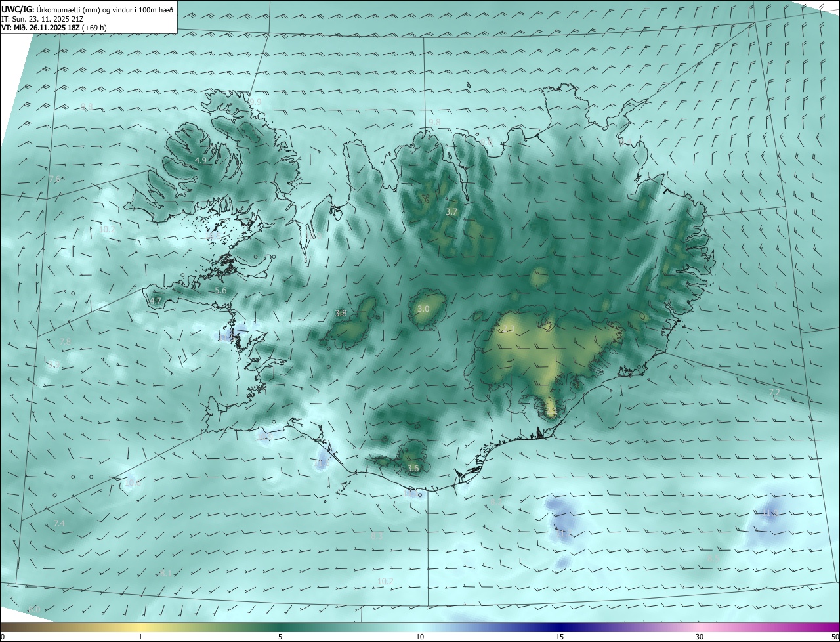Select the 10.6 value label
The height and width of the screenshot is (642, 840).
click(x=133, y=482)
